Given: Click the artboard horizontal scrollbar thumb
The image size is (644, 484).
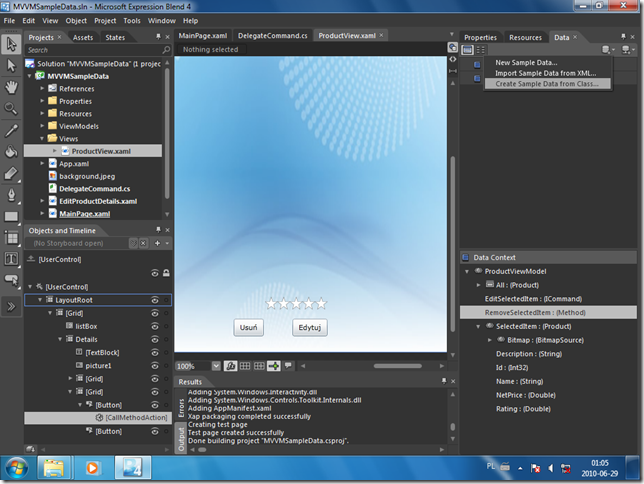Looking at the screenshot, I should coord(397,366).
